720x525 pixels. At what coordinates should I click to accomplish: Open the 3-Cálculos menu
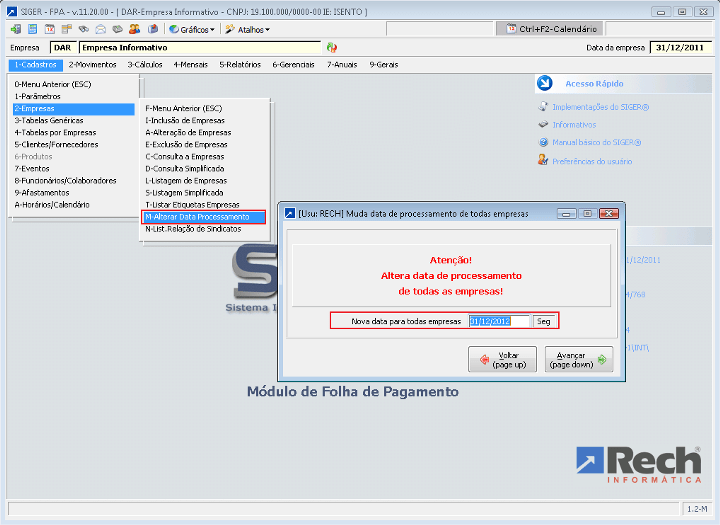pos(145,65)
